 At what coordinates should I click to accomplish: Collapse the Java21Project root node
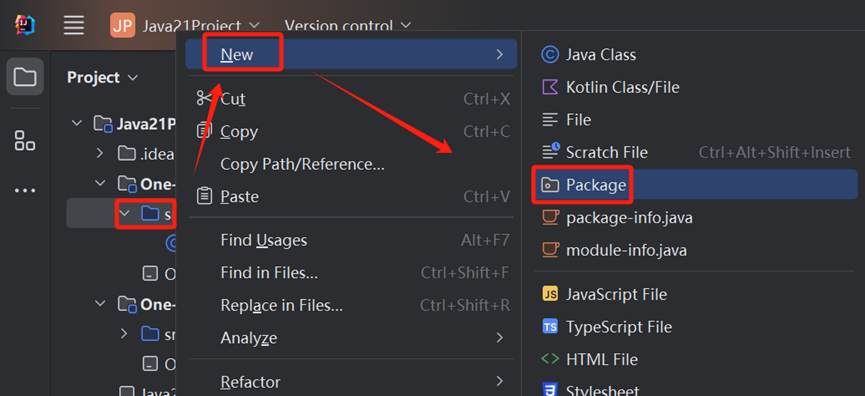tap(77, 123)
